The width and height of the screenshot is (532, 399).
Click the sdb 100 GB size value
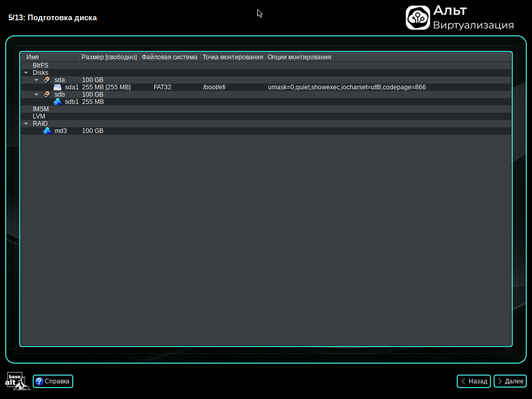pyautogui.click(x=92, y=95)
